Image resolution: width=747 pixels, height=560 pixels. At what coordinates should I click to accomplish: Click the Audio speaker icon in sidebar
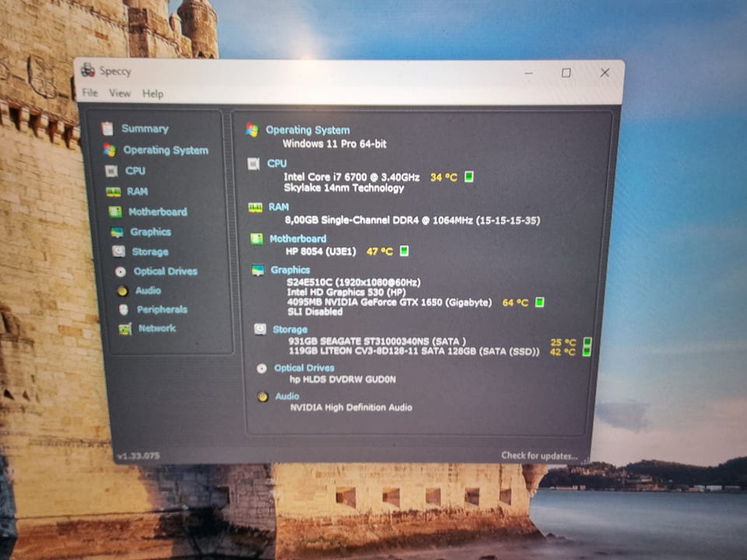(122, 291)
